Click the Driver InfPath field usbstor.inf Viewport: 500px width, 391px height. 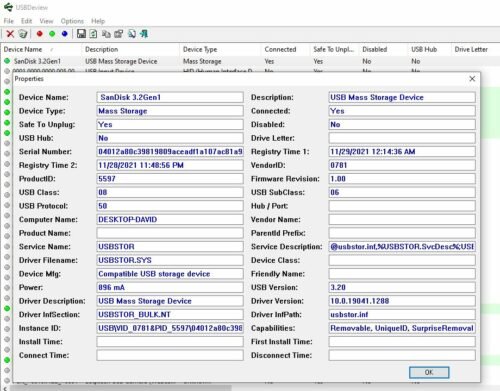[x=402, y=315]
